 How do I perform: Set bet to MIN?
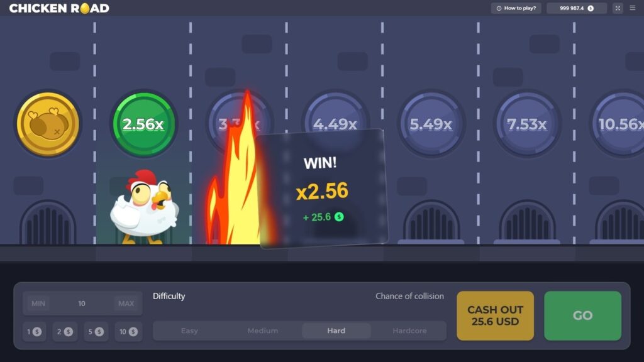38,304
